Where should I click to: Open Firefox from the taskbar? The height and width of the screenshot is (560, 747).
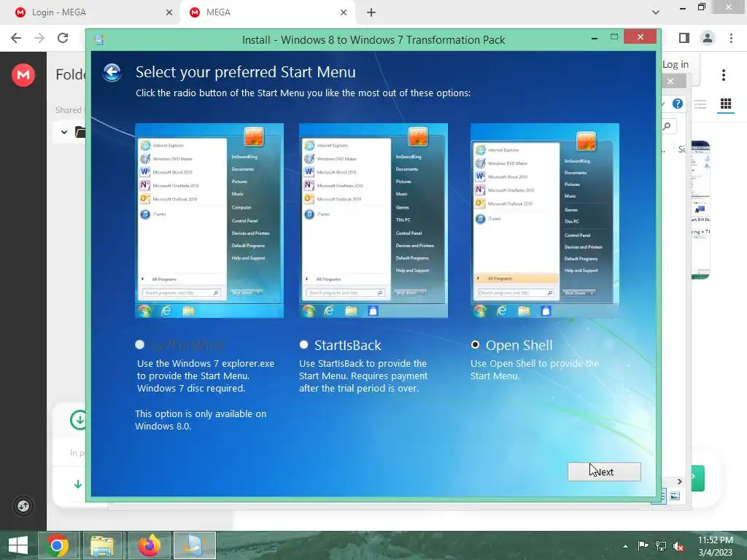149,545
